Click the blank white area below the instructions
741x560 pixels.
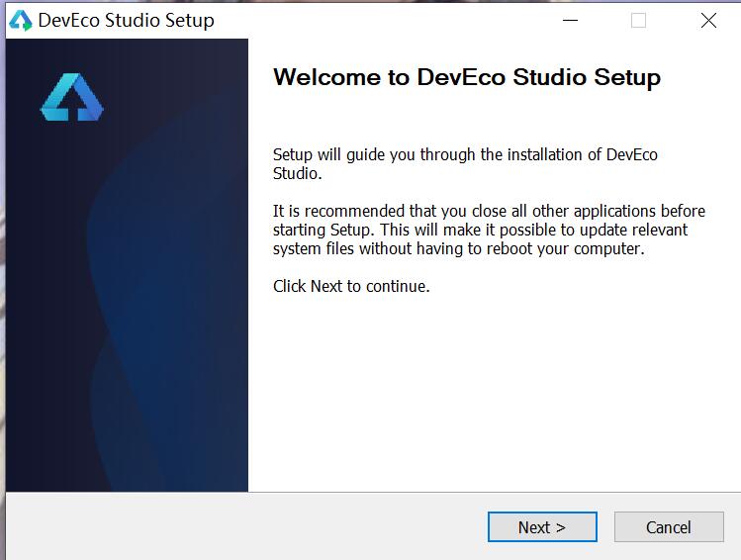pyautogui.click(x=495, y=396)
